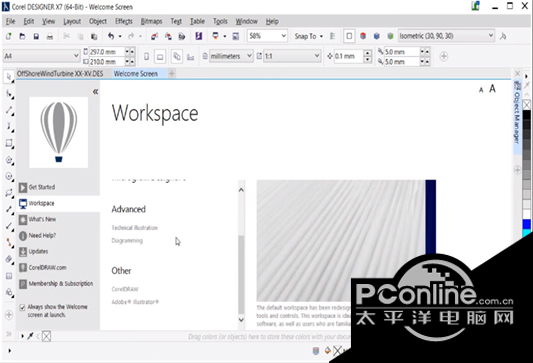Choose the Adobe Illustrator workspace
Screen dimensions: 533x363
[135, 302]
